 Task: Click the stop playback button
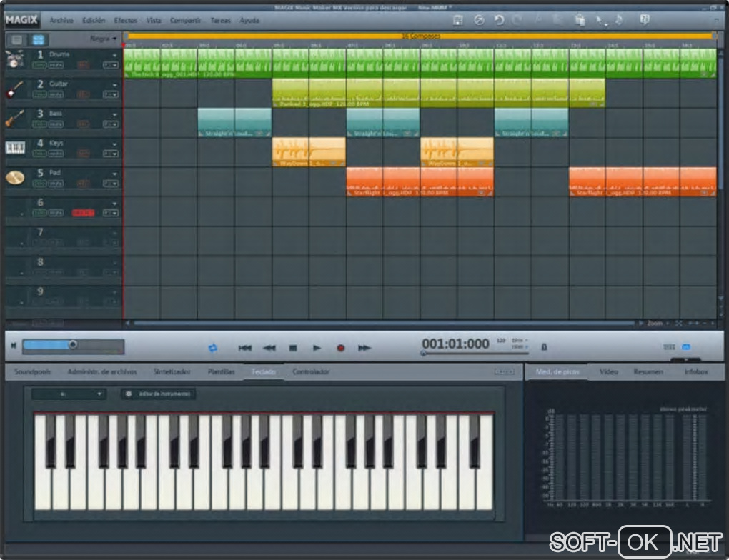(x=293, y=348)
